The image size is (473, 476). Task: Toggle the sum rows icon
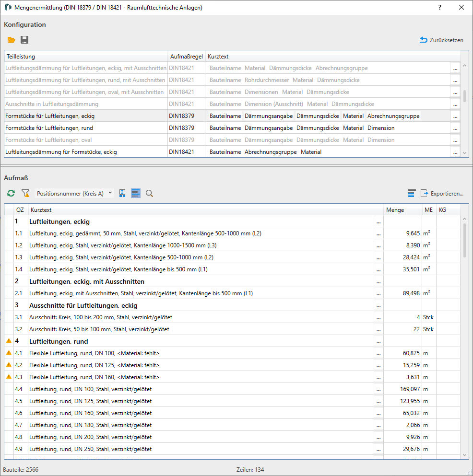pyautogui.click(x=122, y=193)
